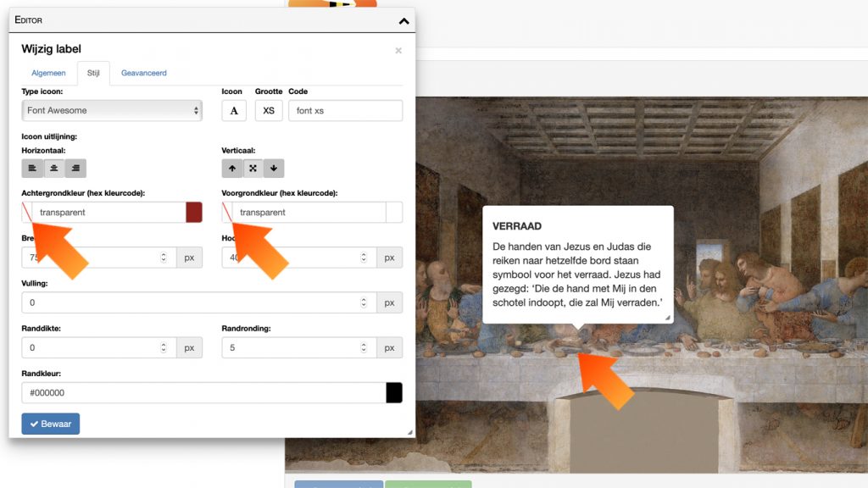
Task: Click the Vulling number stepper
Action: (364, 302)
